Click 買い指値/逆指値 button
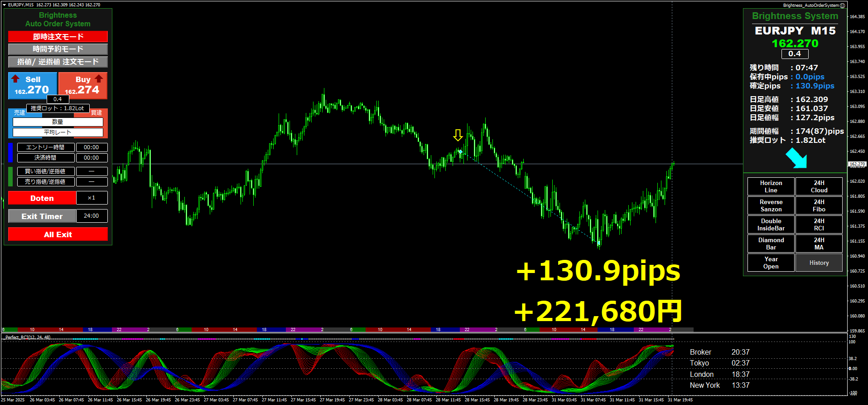Image resolution: width=868 pixels, height=405 pixels. 46,171
